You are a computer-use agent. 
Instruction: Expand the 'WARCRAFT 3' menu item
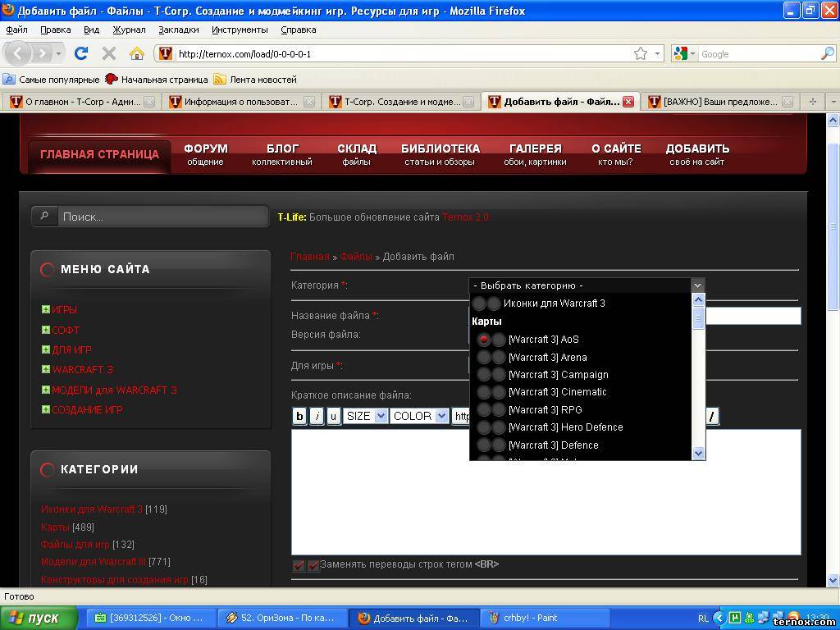[46, 369]
